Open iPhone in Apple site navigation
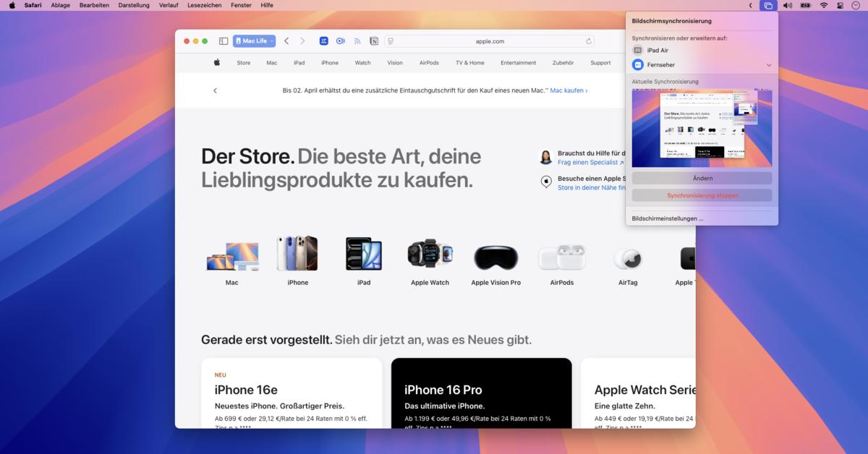 [x=330, y=63]
